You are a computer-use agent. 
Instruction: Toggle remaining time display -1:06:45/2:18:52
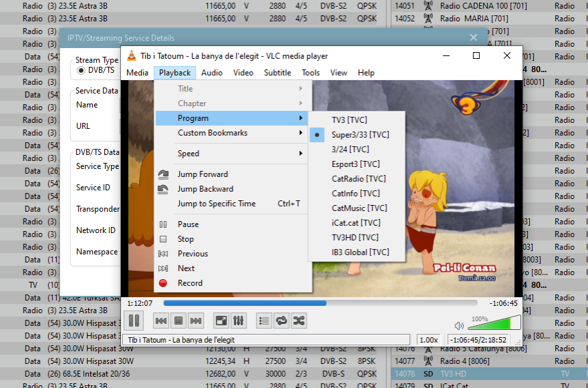point(478,340)
